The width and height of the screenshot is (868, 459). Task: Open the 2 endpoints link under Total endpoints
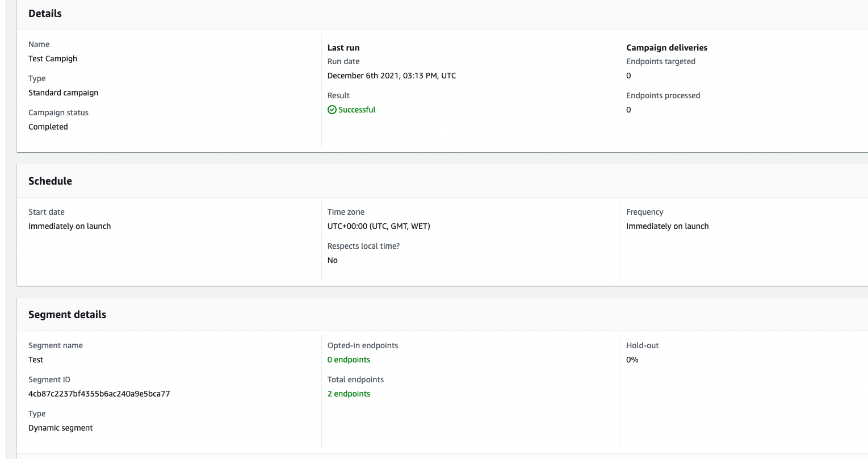coord(349,393)
